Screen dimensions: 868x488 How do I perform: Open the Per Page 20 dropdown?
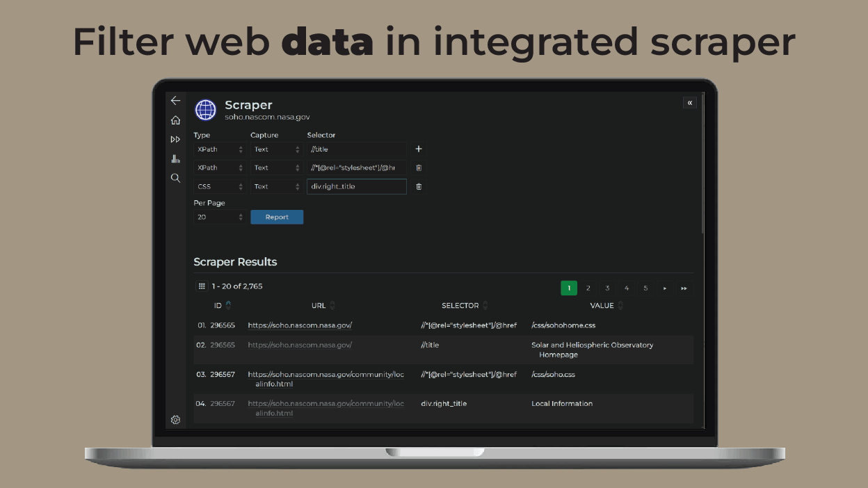click(220, 217)
